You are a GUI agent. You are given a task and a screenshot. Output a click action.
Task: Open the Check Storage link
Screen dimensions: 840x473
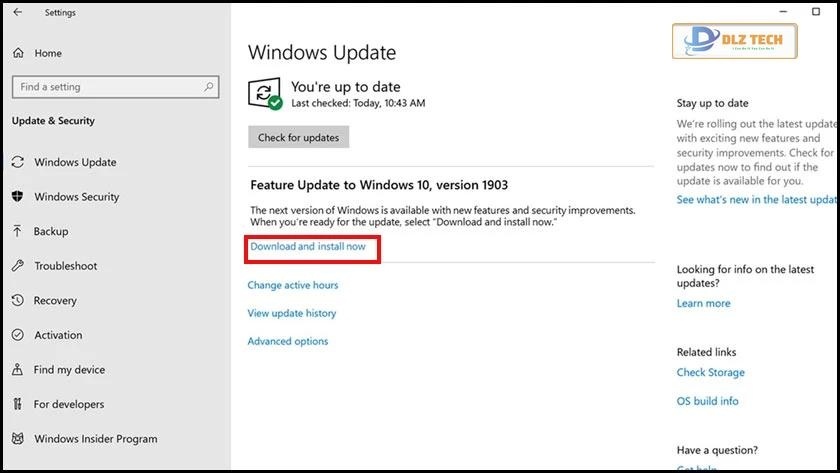tap(710, 372)
